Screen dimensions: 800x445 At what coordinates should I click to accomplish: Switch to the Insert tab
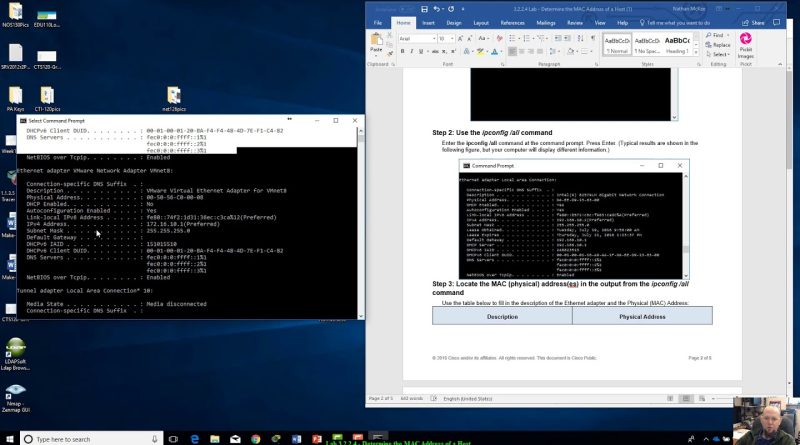(x=429, y=23)
